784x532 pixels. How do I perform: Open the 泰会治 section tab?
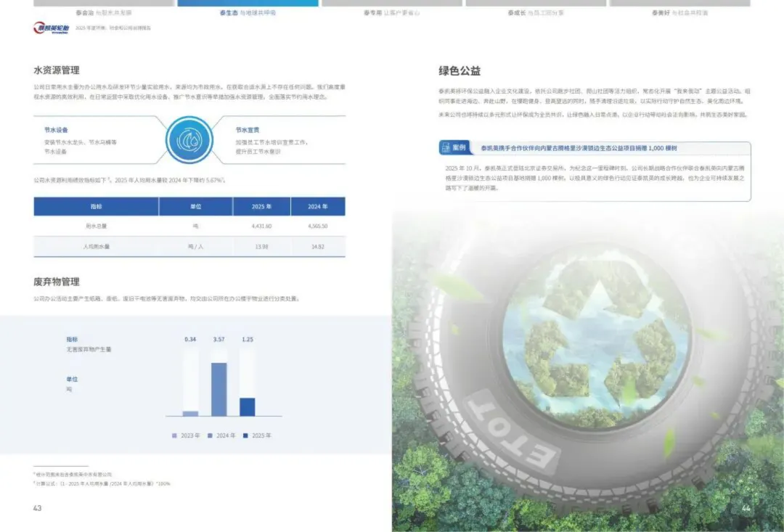[x=104, y=12]
